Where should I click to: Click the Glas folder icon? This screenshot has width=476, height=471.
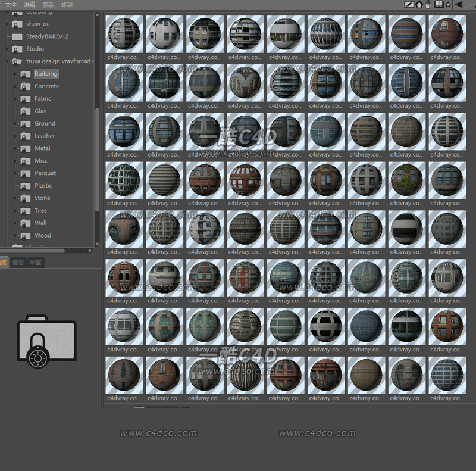pyautogui.click(x=26, y=111)
